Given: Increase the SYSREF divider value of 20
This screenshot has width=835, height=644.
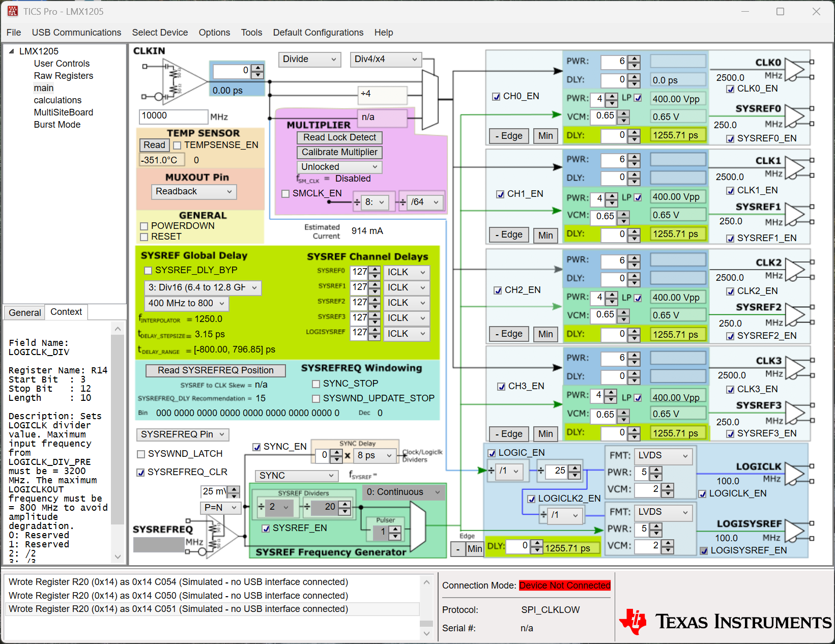Looking at the screenshot, I should tap(345, 504).
